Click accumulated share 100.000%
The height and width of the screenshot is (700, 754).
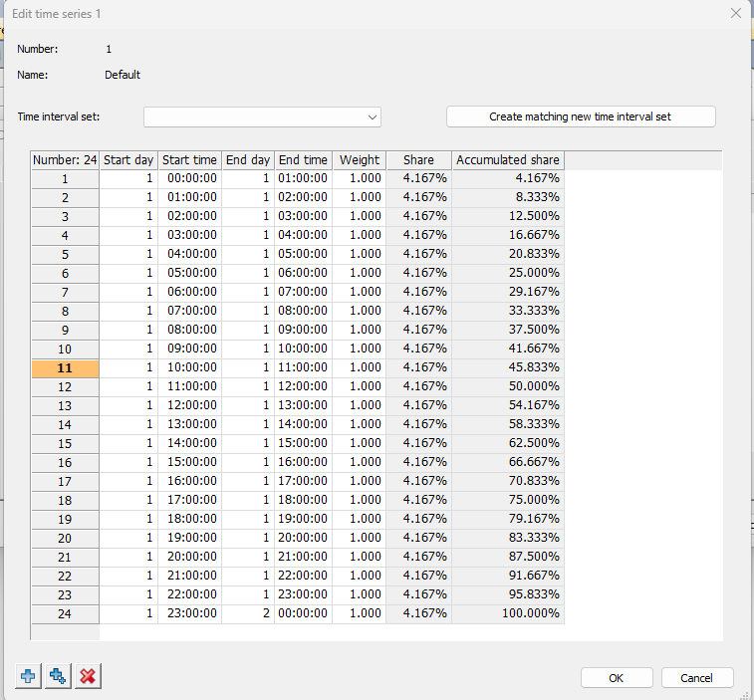coord(508,613)
